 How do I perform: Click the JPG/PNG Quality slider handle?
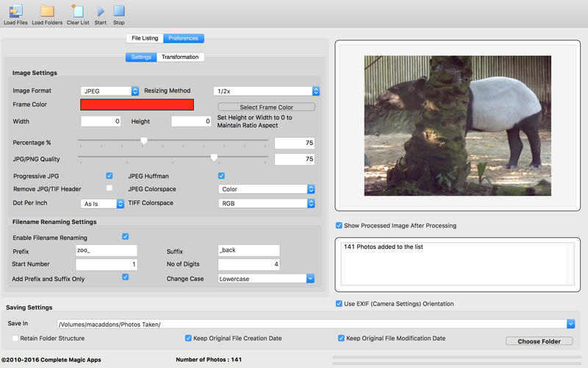(214, 158)
